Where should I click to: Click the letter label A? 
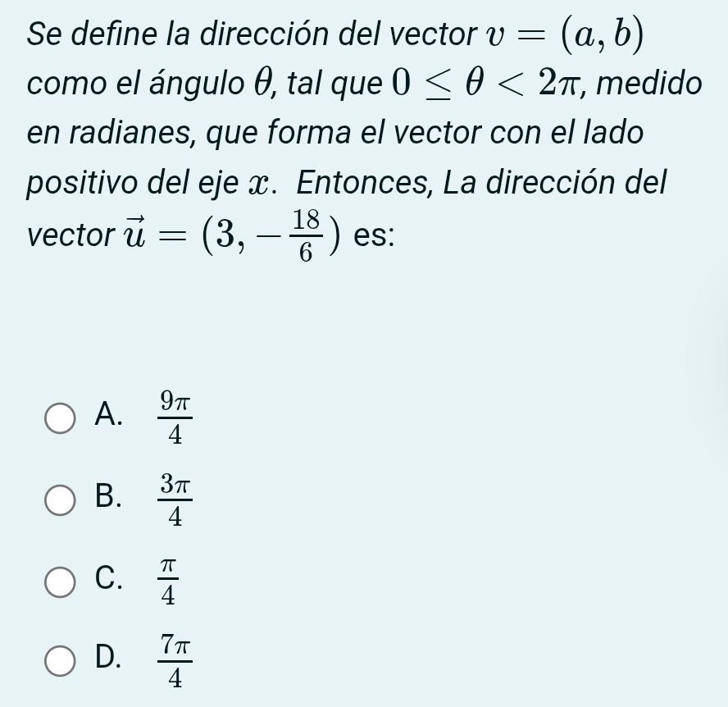pos(109,416)
